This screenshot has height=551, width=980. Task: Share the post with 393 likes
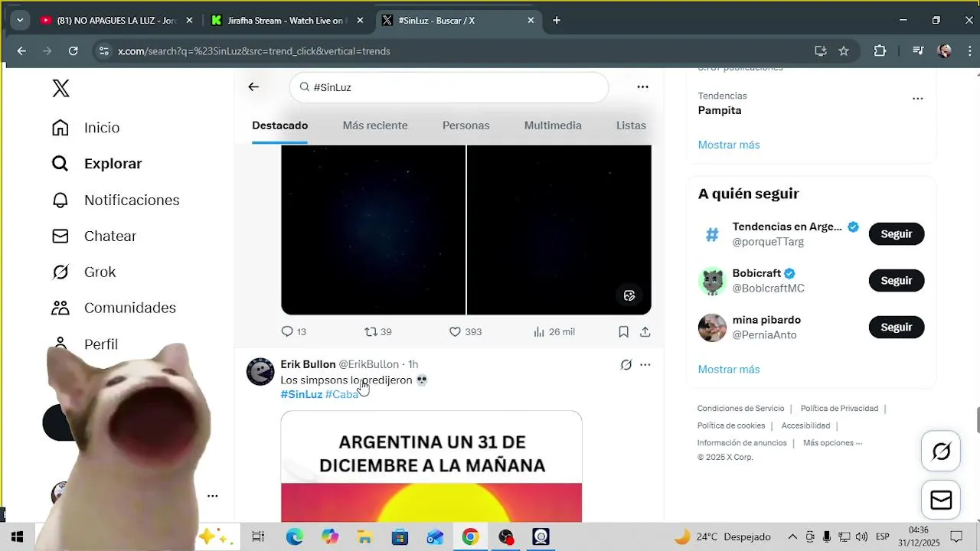coord(645,331)
